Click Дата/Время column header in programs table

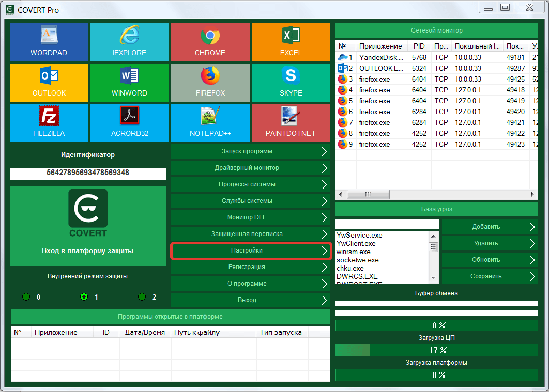(x=145, y=332)
